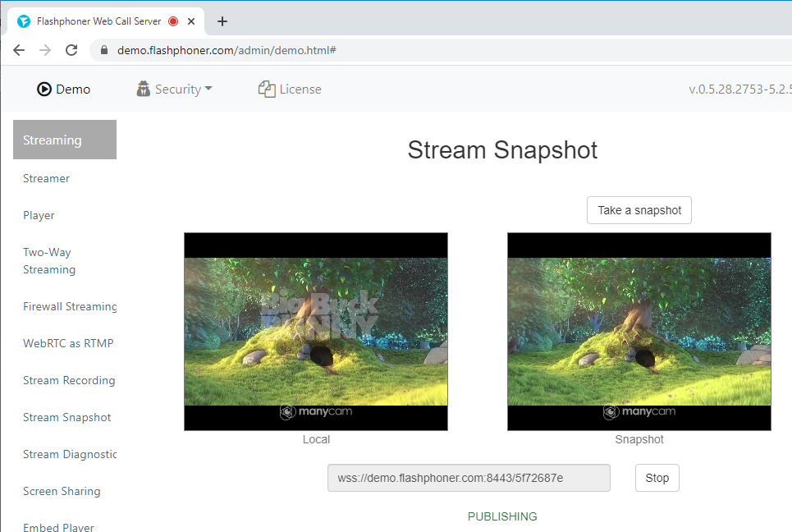The width and height of the screenshot is (792, 532).
Task: Open the License page
Action: (x=290, y=89)
